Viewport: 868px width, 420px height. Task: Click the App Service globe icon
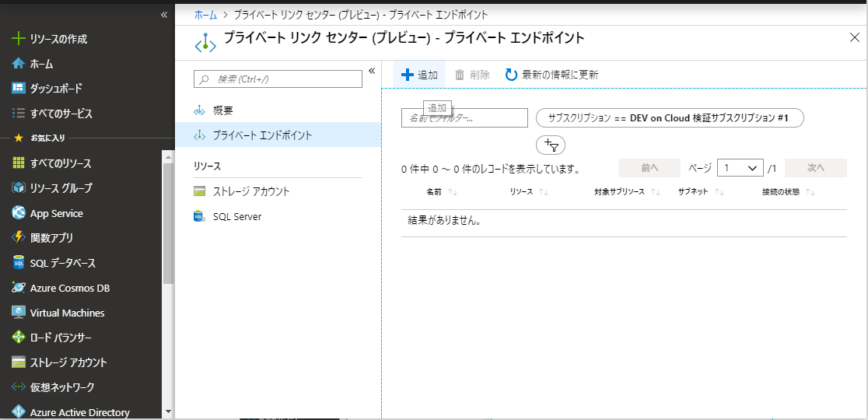click(x=19, y=213)
